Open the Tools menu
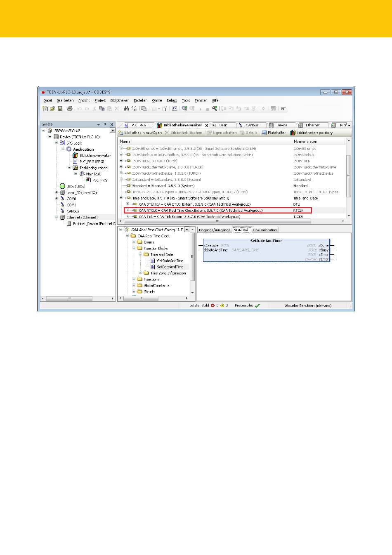Viewport: 392px width, 555px height. (186, 100)
